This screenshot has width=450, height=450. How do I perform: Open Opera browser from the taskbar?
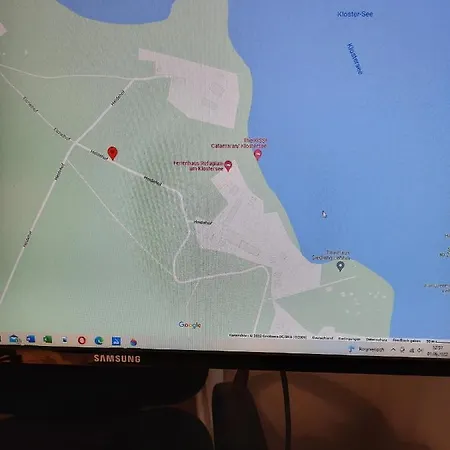coord(82,340)
